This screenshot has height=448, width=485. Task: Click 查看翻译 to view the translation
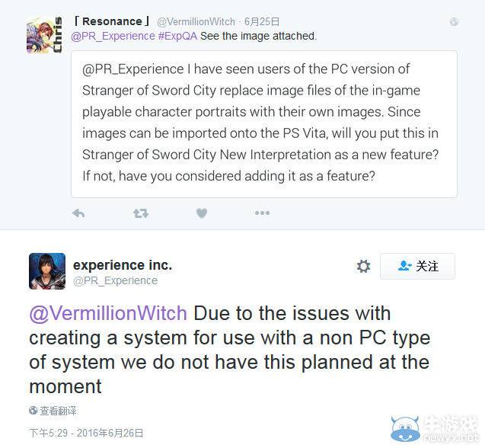point(53,411)
